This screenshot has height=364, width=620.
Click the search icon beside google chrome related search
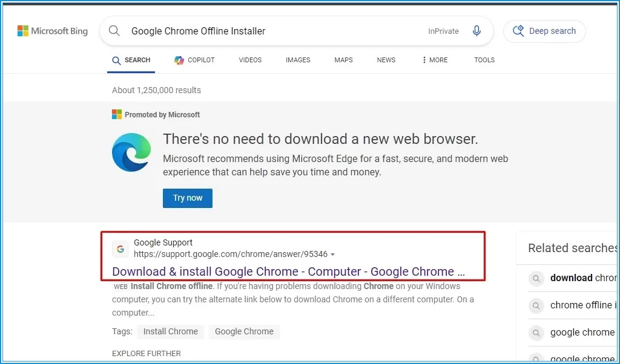click(536, 333)
